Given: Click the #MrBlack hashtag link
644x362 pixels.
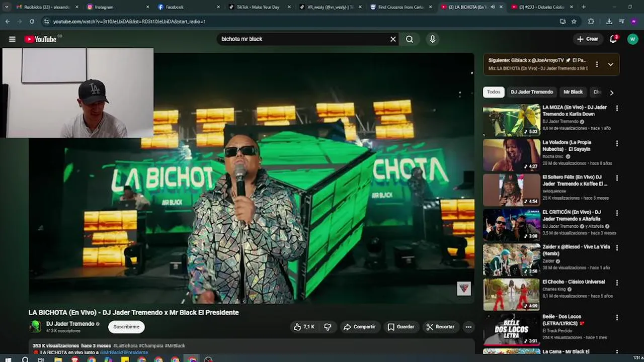Looking at the screenshot, I should point(175,346).
